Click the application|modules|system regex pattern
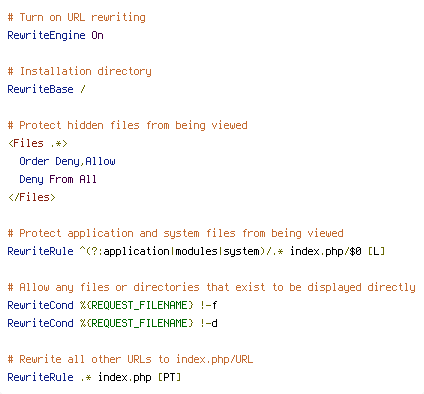 tap(182, 251)
